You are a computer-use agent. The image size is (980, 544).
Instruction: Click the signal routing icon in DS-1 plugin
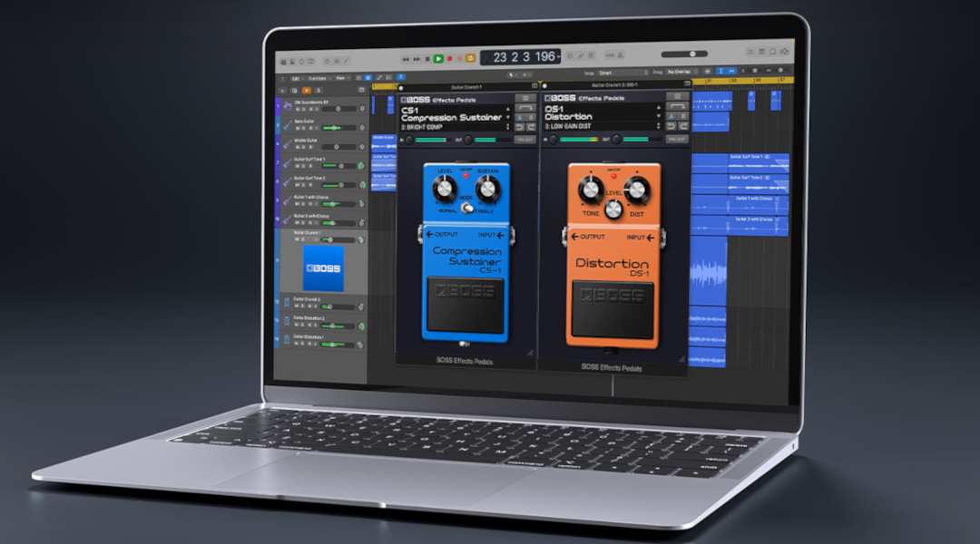pyautogui.click(x=677, y=106)
